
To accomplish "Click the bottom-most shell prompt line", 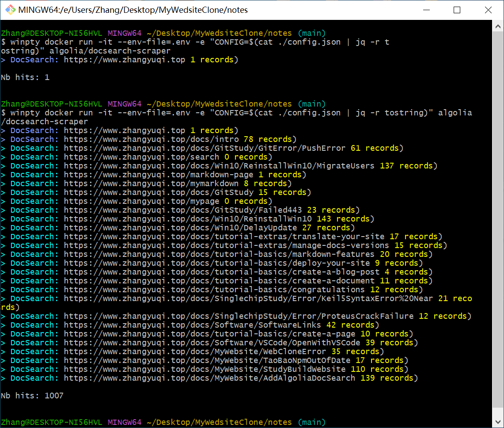I will point(163,422).
